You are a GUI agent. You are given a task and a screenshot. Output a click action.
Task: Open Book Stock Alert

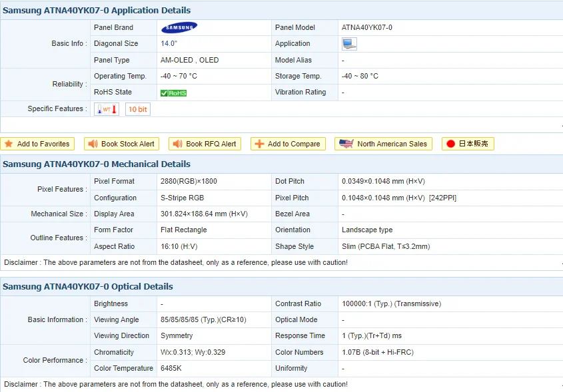[x=121, y=144]
